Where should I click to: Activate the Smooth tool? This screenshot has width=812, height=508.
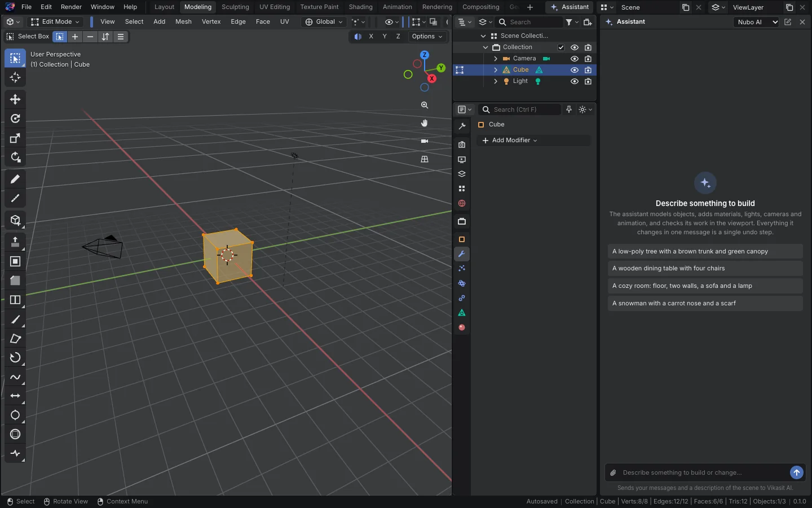click(15, 377)
